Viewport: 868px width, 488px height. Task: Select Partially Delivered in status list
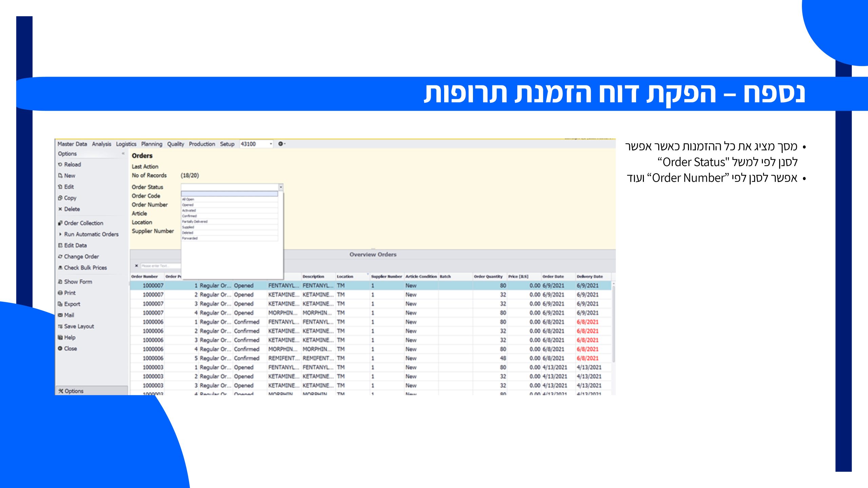(x=230, y=222)
